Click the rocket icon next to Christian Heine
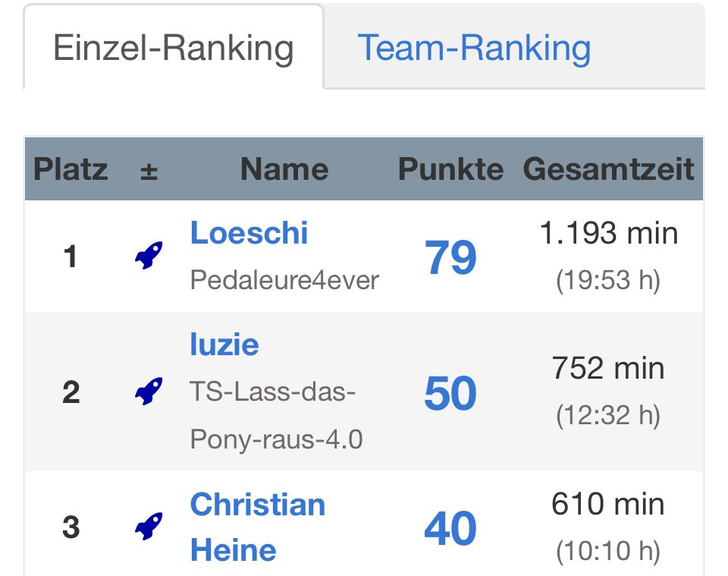 pos(149,527)
